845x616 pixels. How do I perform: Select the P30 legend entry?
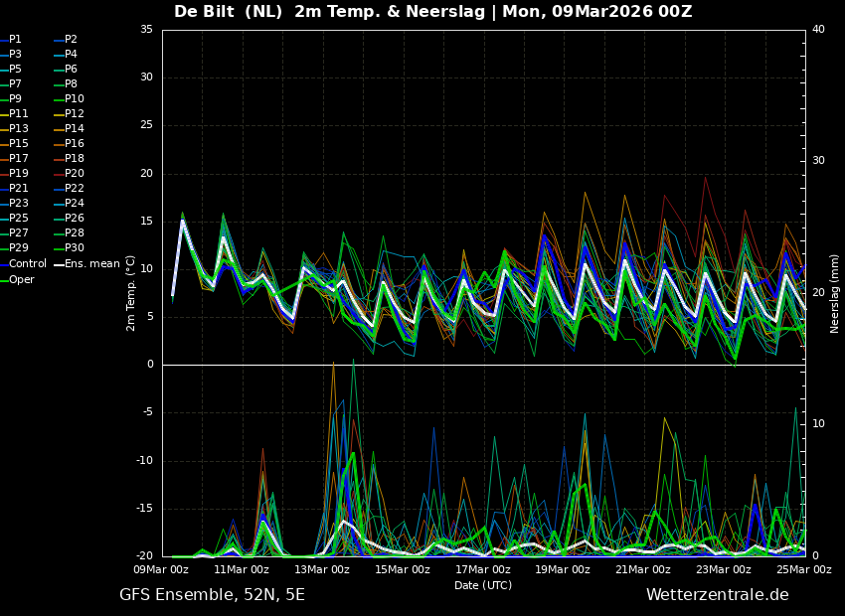[75, 248]
